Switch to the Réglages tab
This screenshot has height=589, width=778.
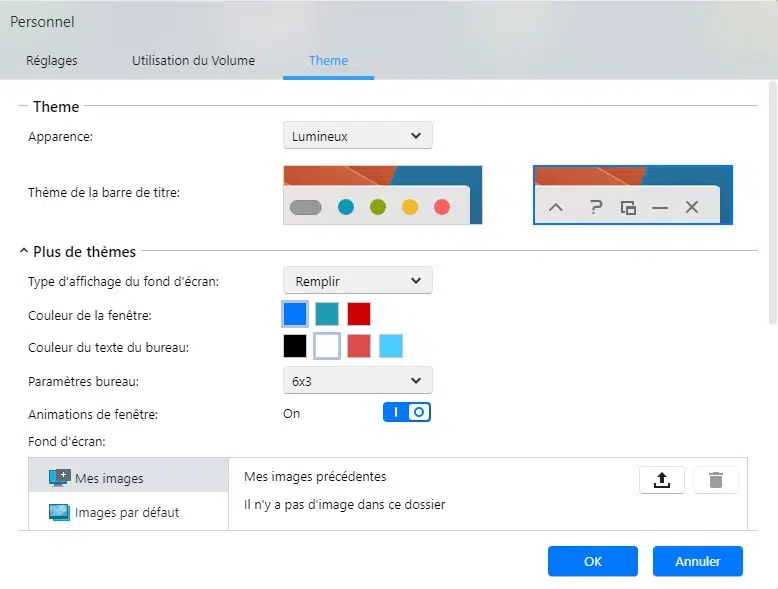tap(52, 61)
